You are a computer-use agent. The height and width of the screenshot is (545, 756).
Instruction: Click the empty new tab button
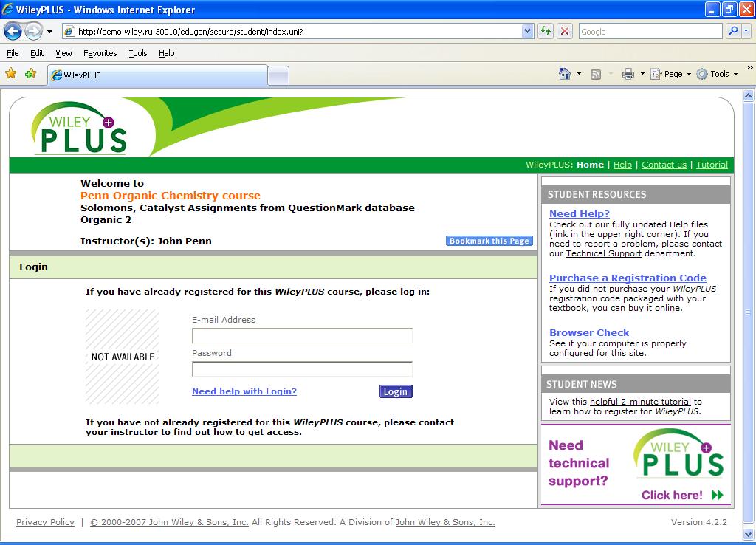[278, 76]
